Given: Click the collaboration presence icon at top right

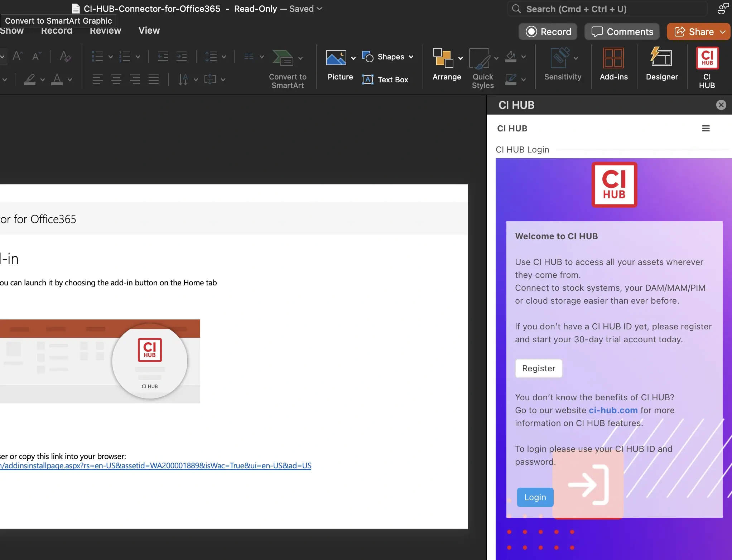Looking at the screenshot, I should click(x=723, y=9).
